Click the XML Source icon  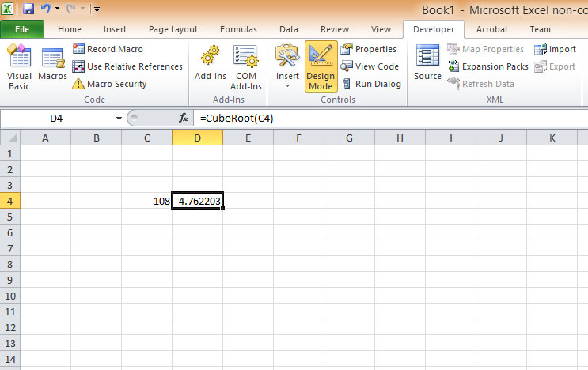(x=427, y=65)
